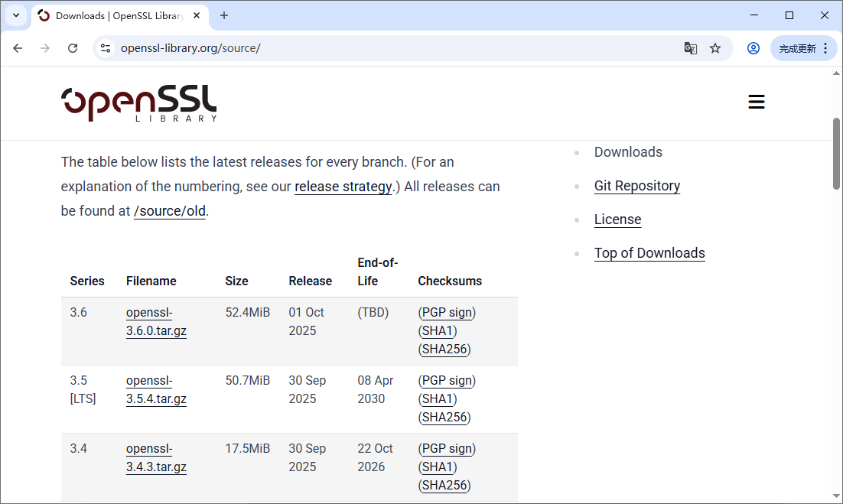Screen dimensions: 843x504
Task: Click the translate page icon
Action: point(690,48)
